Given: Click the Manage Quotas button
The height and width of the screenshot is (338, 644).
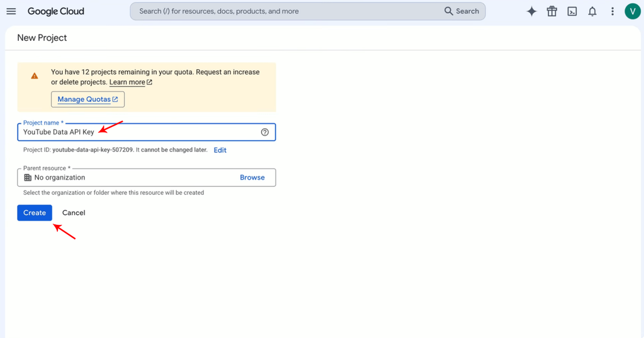Looking at the screenshot, I should (x=87, y=99).
